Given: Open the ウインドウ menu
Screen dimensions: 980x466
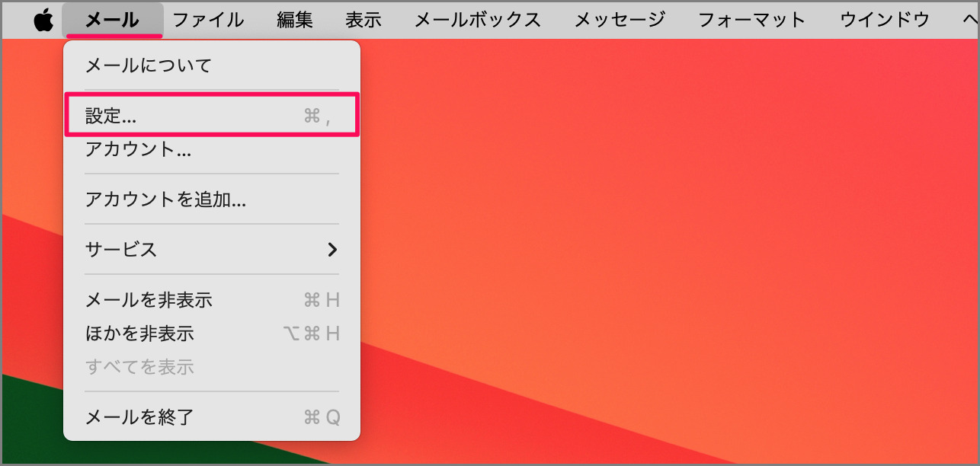Looking at the screenshot, I should (x=883, y=20).
